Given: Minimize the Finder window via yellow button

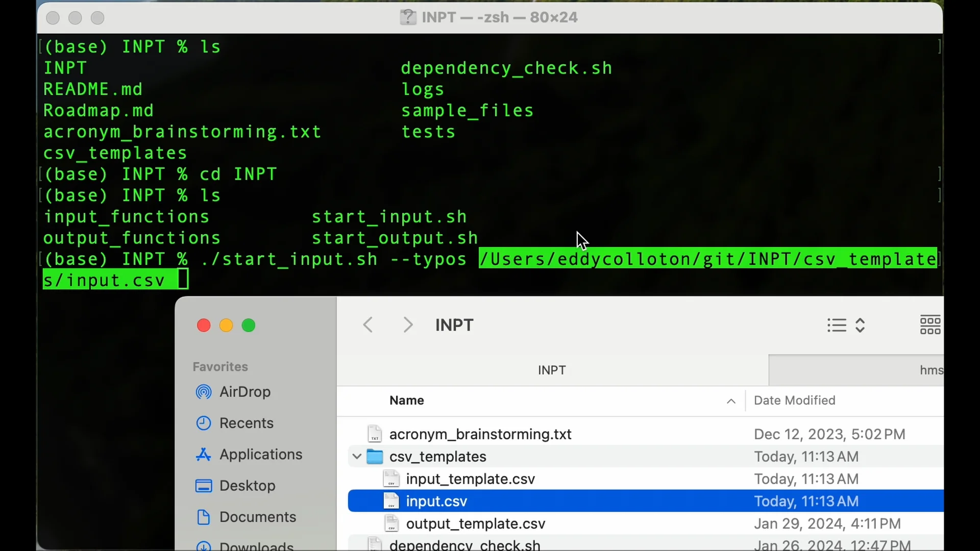Looking at the screenshot, I should [x=226, y=325].
